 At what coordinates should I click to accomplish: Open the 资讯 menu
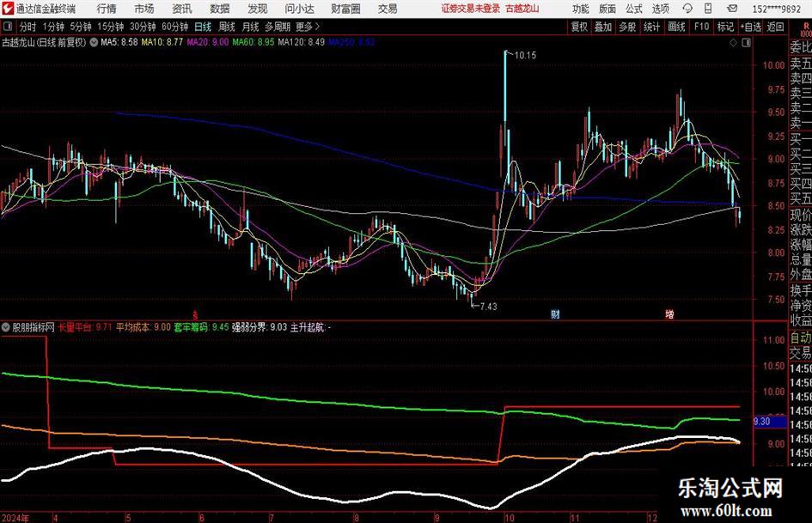tap(182, 9)
